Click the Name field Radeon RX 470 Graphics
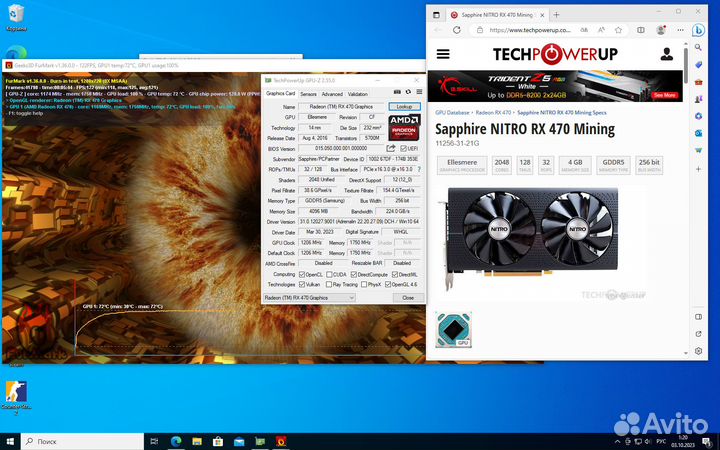The image size is (720, 450). pos(341,107)
